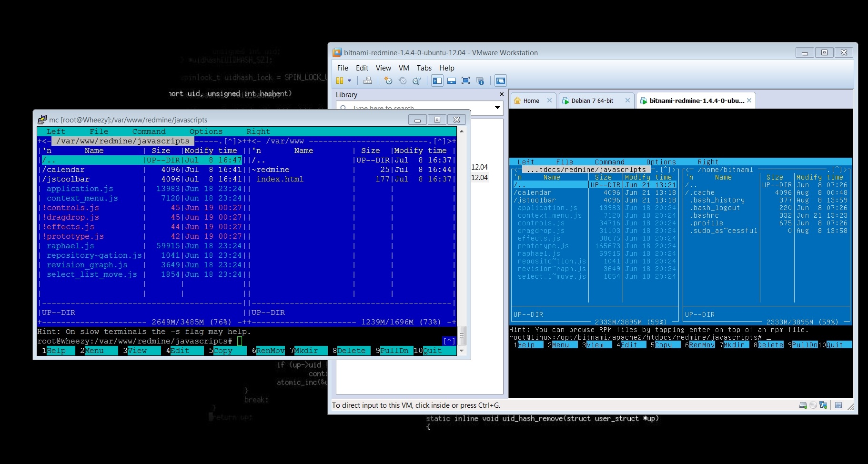Open Left menu in Wheezy mc window

click(56, 131)
